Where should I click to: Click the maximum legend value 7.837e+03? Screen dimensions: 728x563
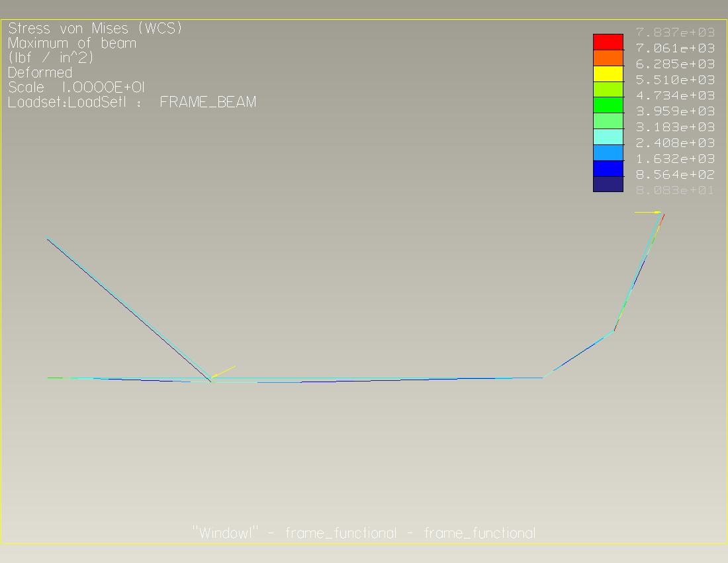pyautogui.click(x=675, y=32)
